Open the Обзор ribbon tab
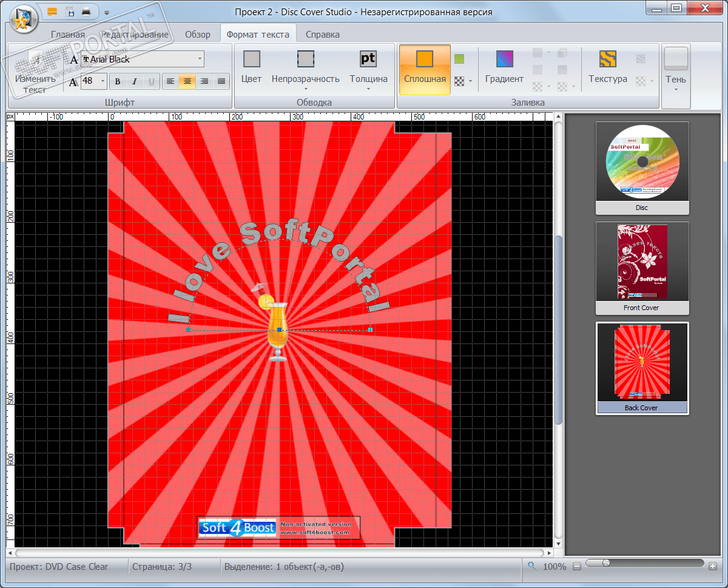The image size is (728, 588). point(198,35)
